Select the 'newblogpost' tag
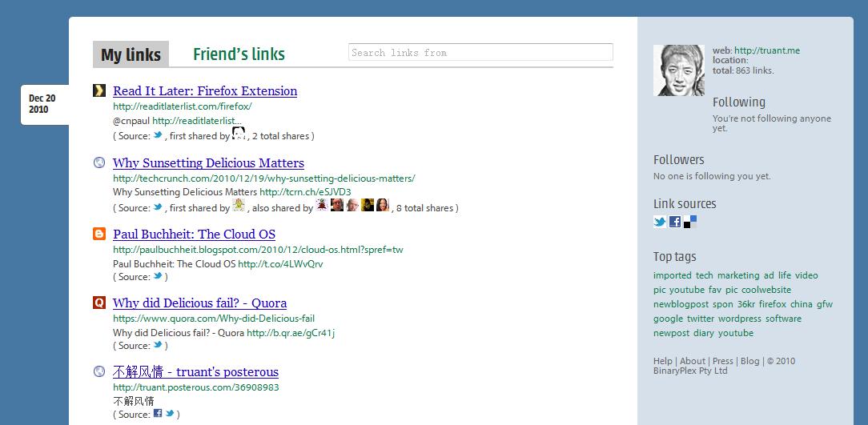 pyautogui.click(x=681, y=304)
